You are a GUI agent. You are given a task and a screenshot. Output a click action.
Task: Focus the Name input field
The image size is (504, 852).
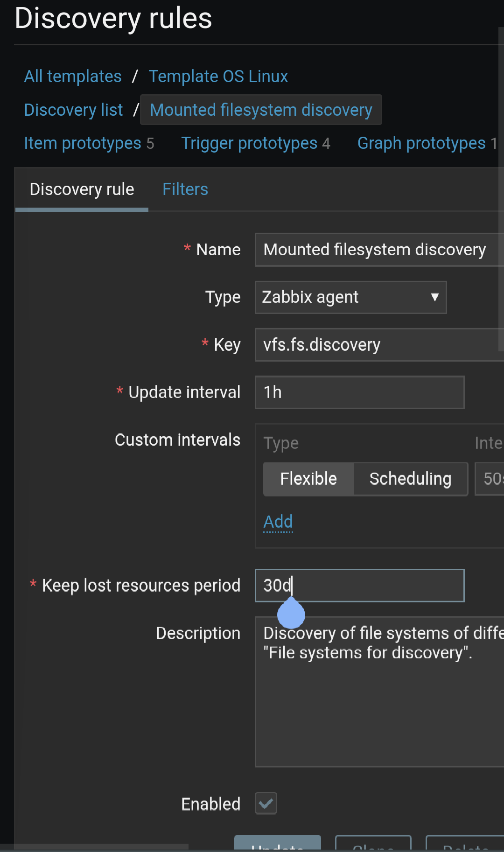[378, 250]
